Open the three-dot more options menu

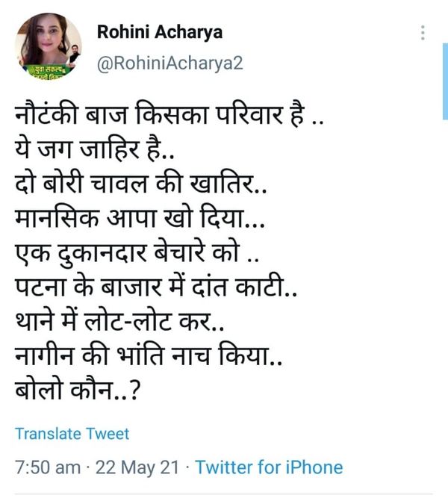pos(423,33)
